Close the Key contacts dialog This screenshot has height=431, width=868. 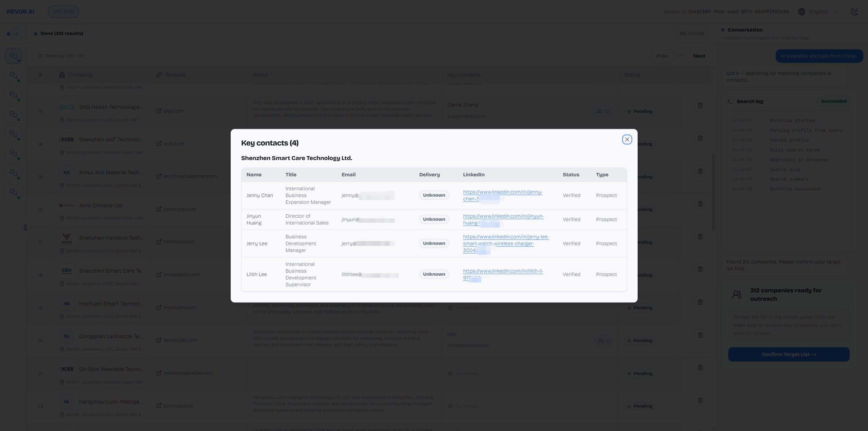(627, 139)
